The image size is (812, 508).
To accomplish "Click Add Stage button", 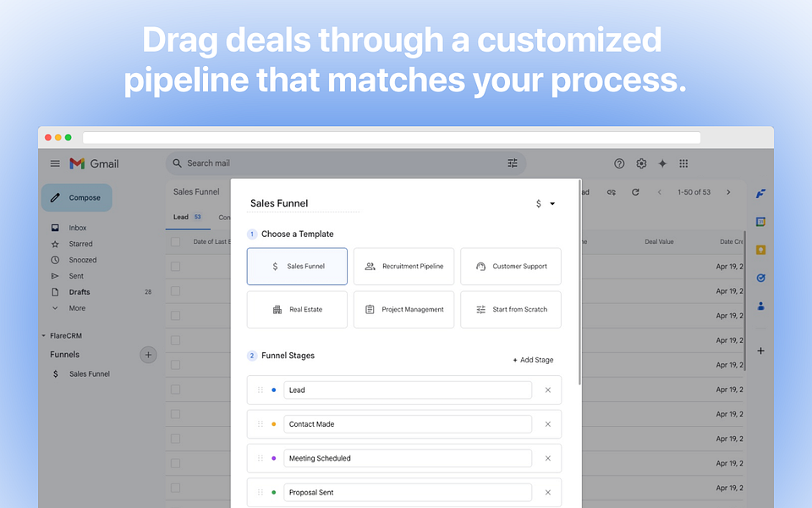I will point(533,360).
